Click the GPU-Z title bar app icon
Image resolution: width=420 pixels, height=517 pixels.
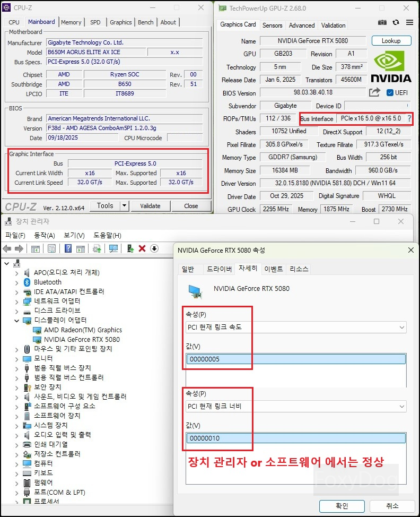pos(222,8)
